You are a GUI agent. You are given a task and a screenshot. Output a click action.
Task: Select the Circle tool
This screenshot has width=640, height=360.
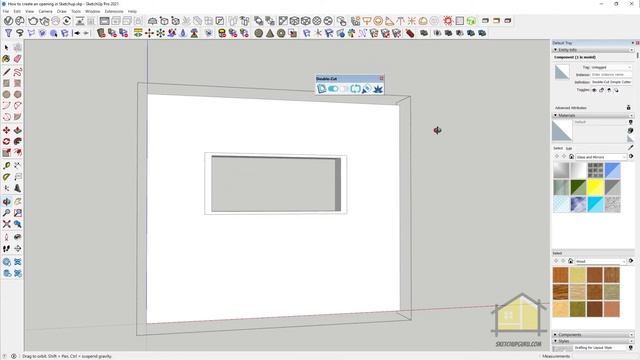[7, 94]
